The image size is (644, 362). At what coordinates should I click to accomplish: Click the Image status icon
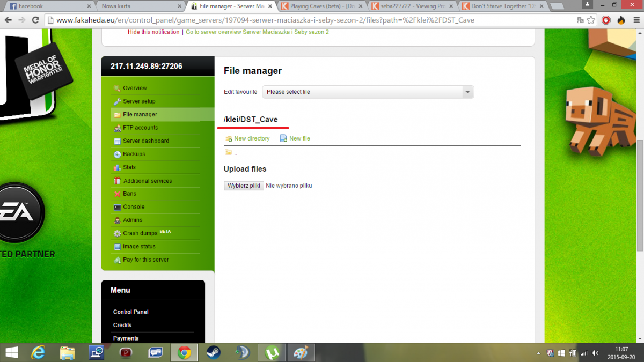pyautogui.click(x=117, y=247)
